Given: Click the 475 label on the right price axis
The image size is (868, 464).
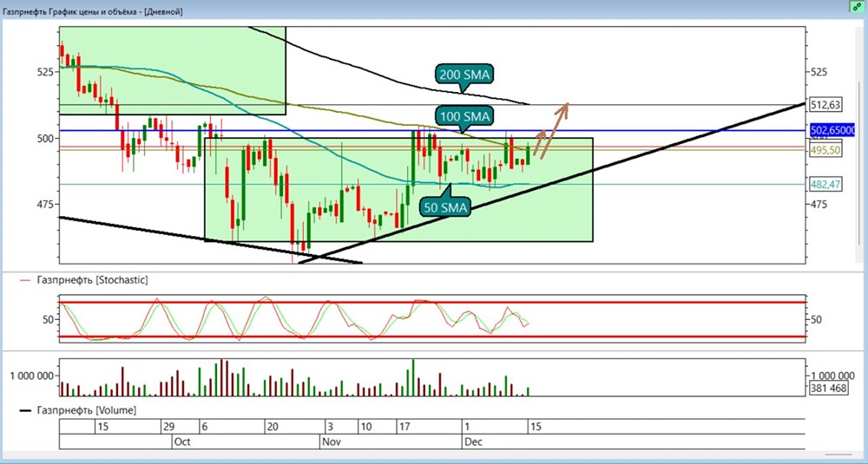Looking at the screenshot, I should (x=819, y=205).
